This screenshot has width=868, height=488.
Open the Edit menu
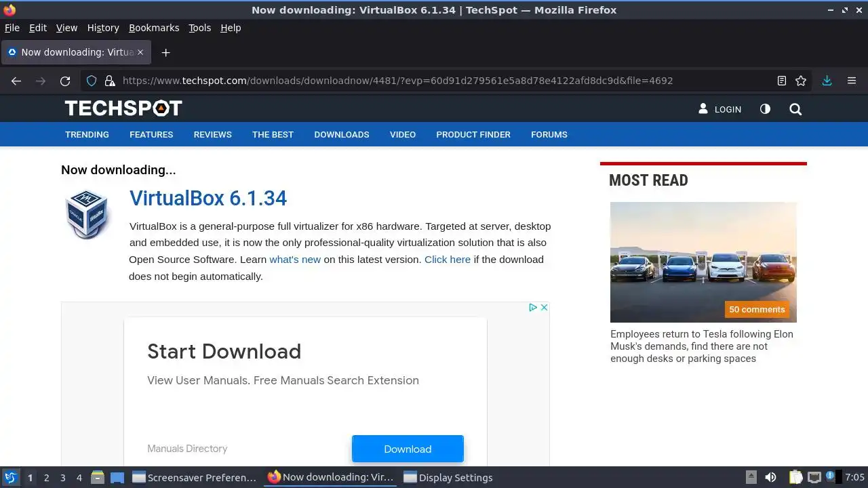click(x=38, y=28)
